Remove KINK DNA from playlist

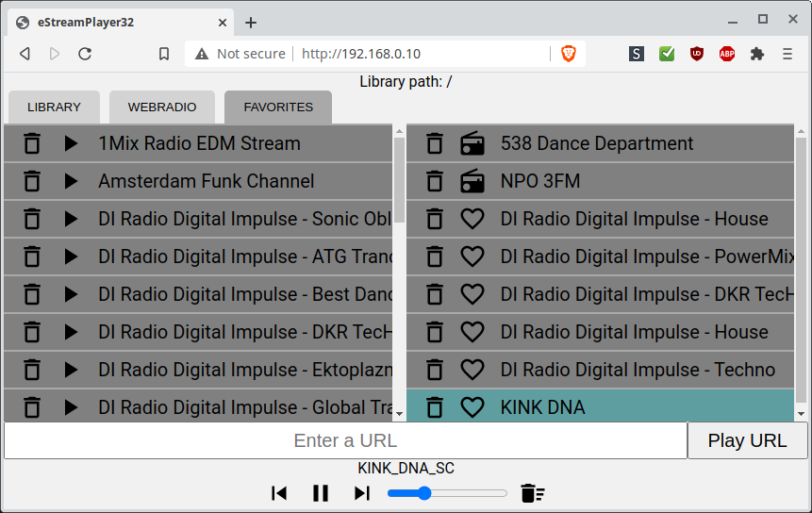(435, 407)
